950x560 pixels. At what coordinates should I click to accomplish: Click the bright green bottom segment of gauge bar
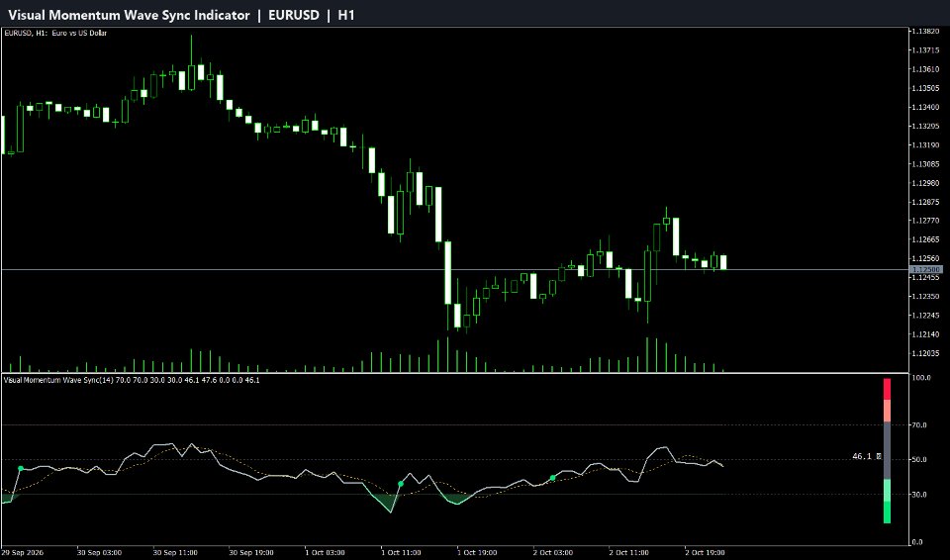coord(887,513)
